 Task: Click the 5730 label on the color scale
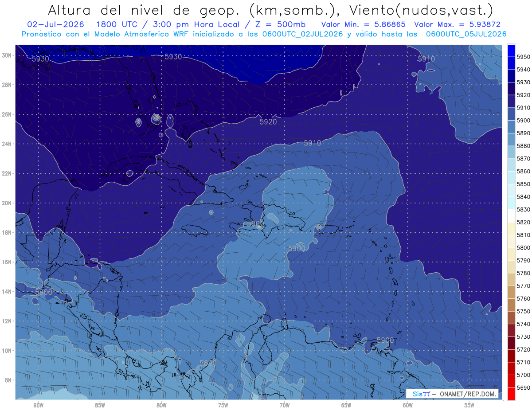[524, 337]
